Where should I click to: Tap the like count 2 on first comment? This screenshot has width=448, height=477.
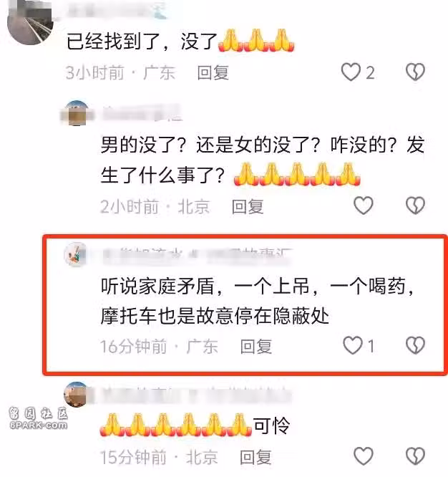pyautogui.click(x=370, y=73)
